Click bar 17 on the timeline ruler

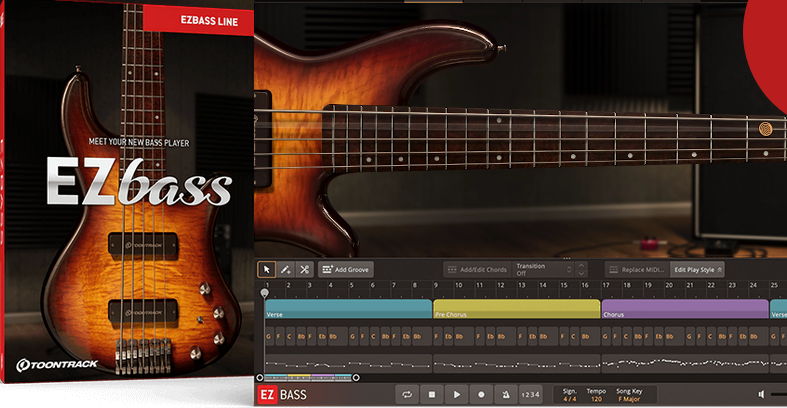point(606,285)
